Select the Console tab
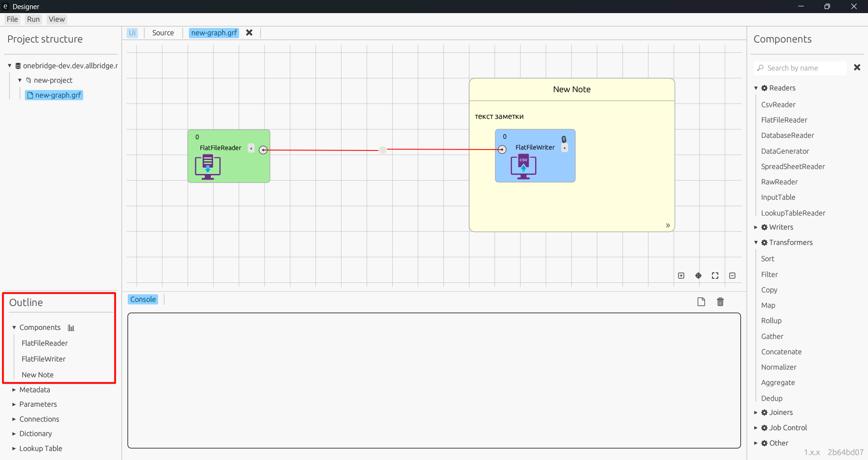The width and height of the screenshot is (868, 460). coord(143,300)
